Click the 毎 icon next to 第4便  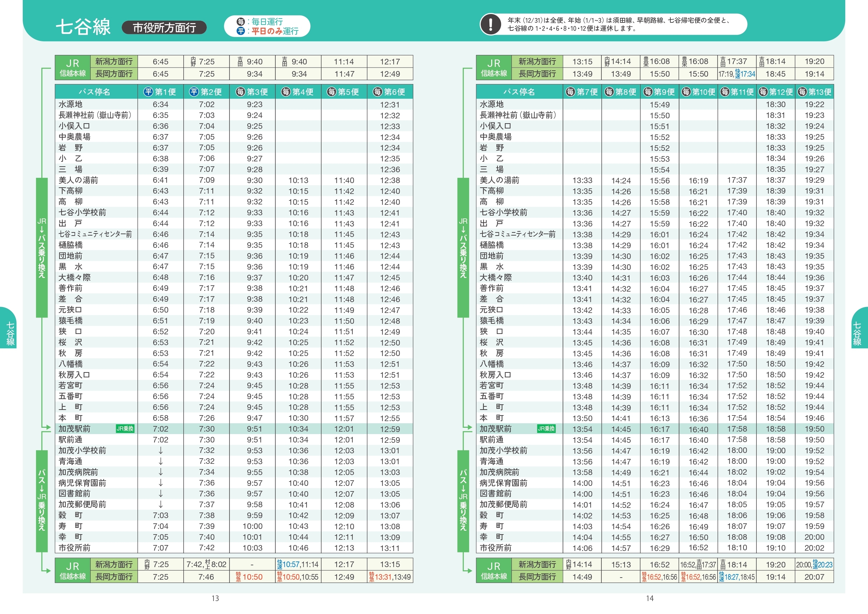(286, 92)
